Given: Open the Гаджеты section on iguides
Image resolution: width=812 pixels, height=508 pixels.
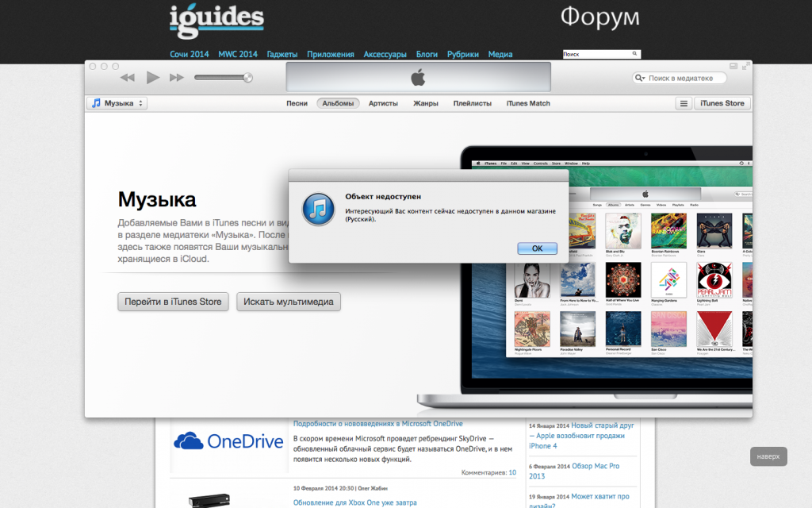Looking at the screenshot, I should point(282,54).
